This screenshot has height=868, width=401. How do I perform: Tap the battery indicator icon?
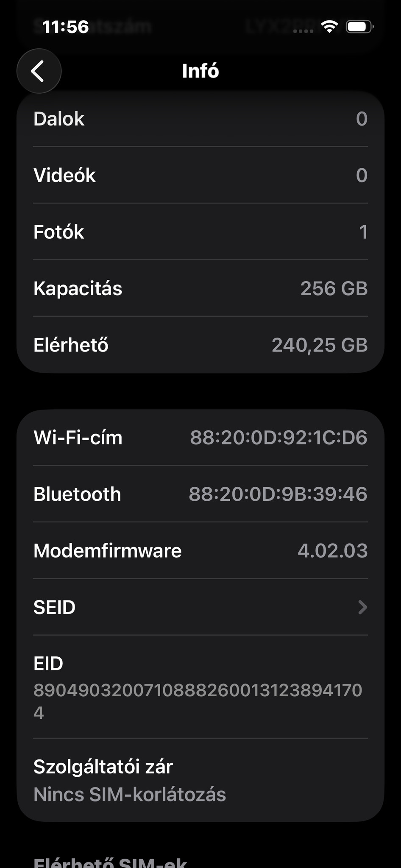pos(359,27)
